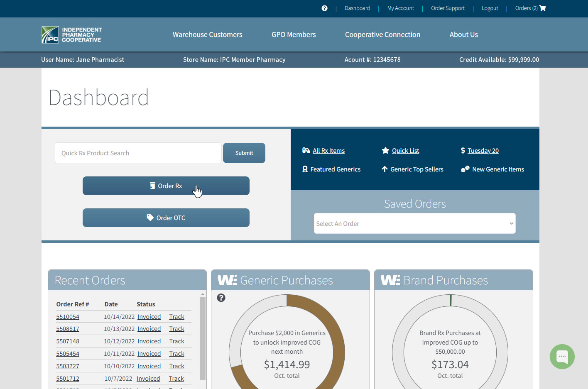Open order reference 5503727
This screenshot has height=389, width=588.
click(x=68, y=366)
